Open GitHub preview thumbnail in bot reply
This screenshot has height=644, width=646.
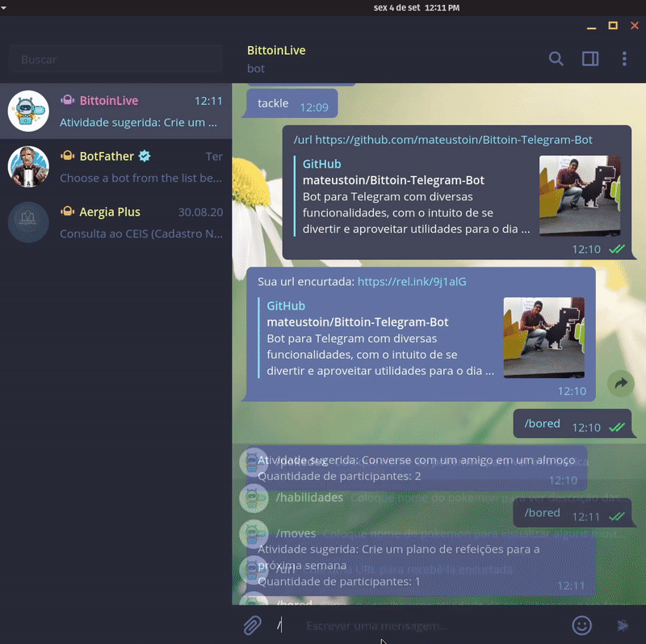543,337
